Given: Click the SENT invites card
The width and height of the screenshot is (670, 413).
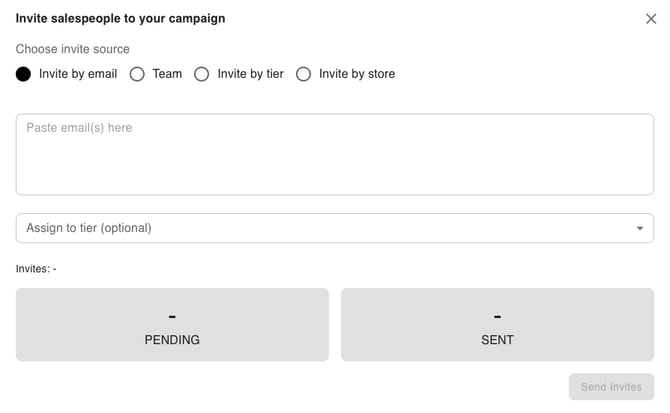Looking at the screenshot, I should click(x=497, y=325).
